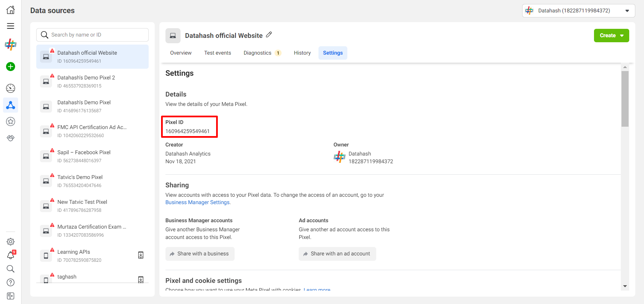Screen dimensions: 644x304
Task: Switch to the Overview tab
Action: 181,53
